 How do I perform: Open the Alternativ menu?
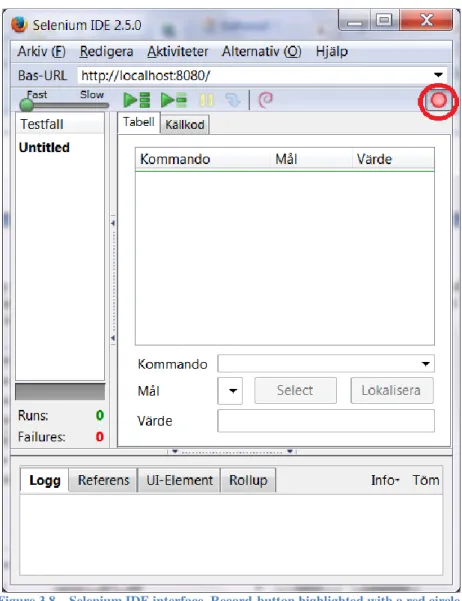tap(261, 51)
